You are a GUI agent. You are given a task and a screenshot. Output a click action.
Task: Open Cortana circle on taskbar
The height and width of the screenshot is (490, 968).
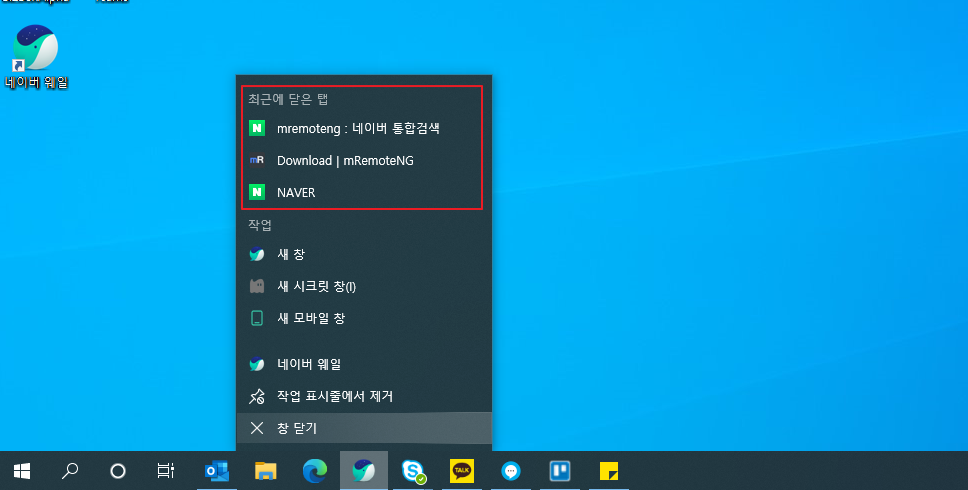tap(118, 471)
